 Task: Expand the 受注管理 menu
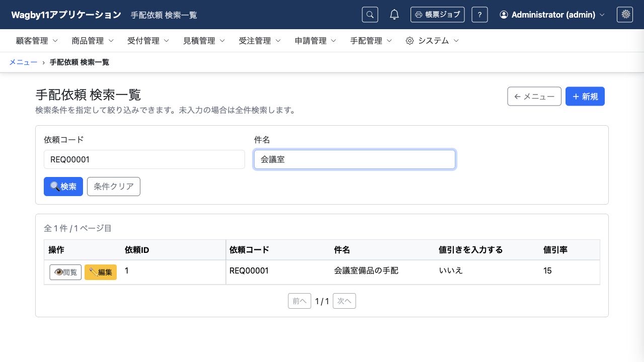pyautogui.click(x=260, y=41)
